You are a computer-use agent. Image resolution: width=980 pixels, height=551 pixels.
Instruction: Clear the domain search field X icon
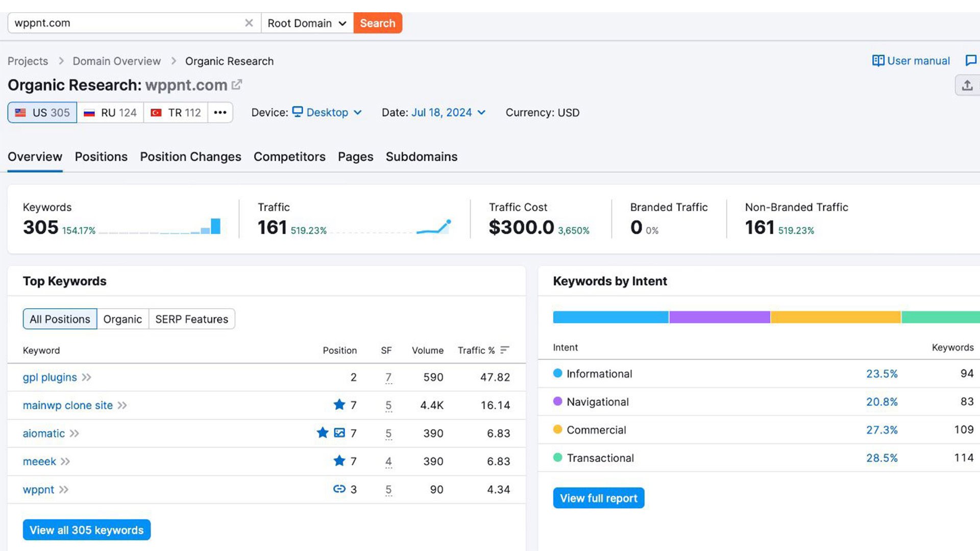(249, 23)
